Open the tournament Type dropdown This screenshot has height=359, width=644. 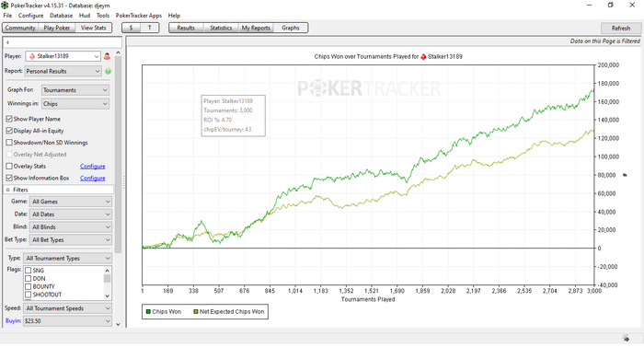67,259
